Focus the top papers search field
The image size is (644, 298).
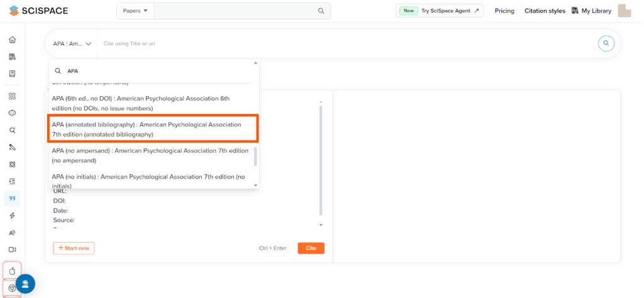[x=235, y=11]
